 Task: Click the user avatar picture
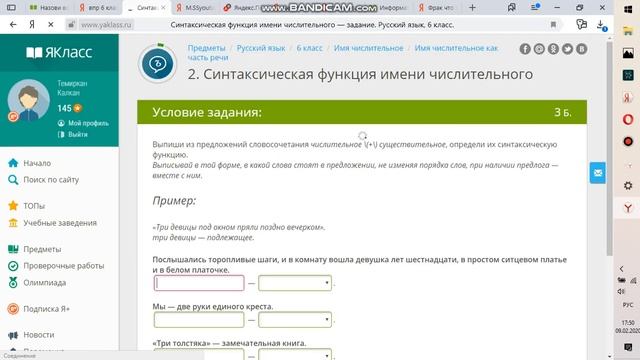pos(28,100)
